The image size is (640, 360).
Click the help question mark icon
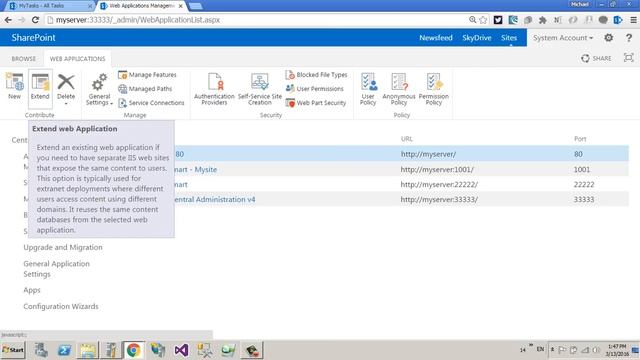[x=629, y=38]
